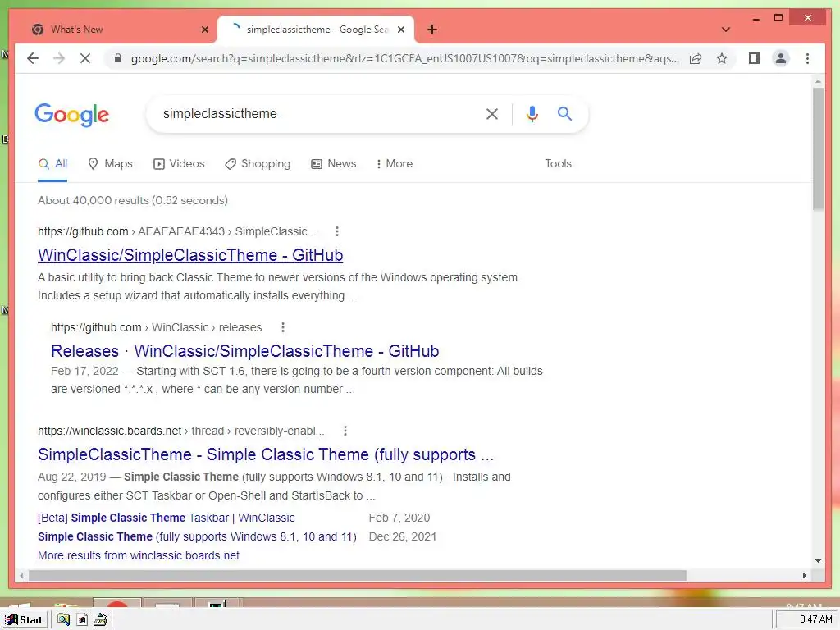Switch to Videos results
The height and width of the screenshot is (630, 840).
coord(179,164)
